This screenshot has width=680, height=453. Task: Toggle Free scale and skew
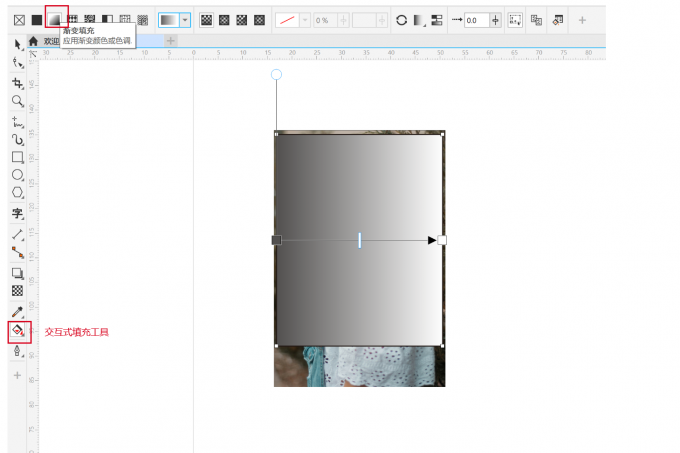coord(515,20)
